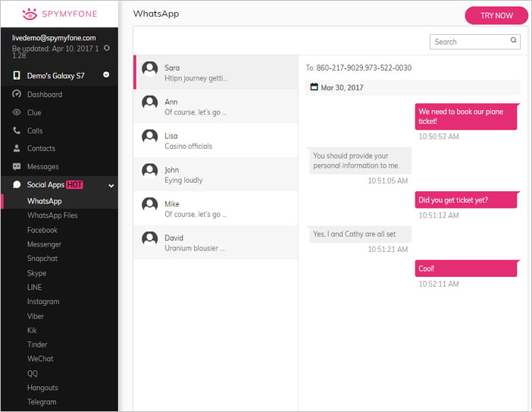Click Ann's avatar icon

pos(149,103)
